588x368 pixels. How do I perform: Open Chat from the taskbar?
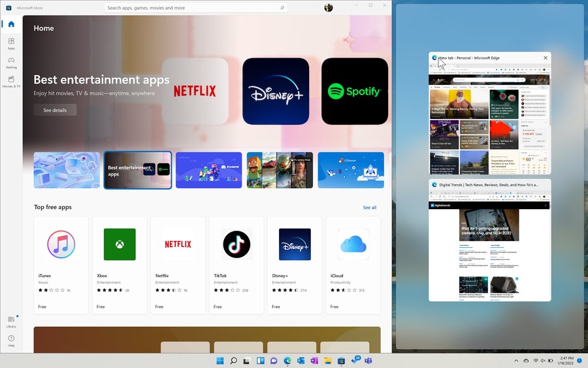pos(274,361)
